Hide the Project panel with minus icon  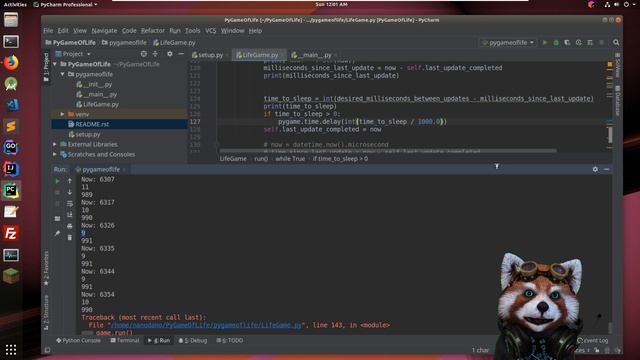(x=181, y=54)
